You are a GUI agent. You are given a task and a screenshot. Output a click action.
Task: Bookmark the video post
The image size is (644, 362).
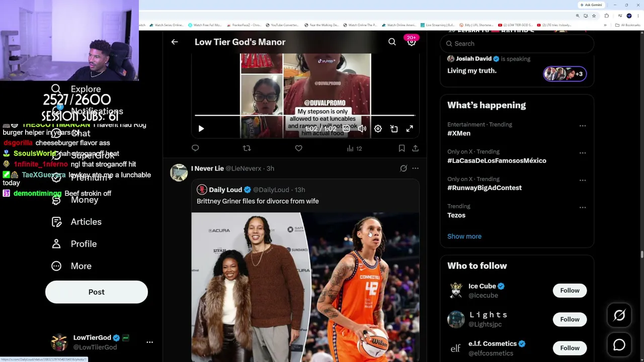coord(401,148)
